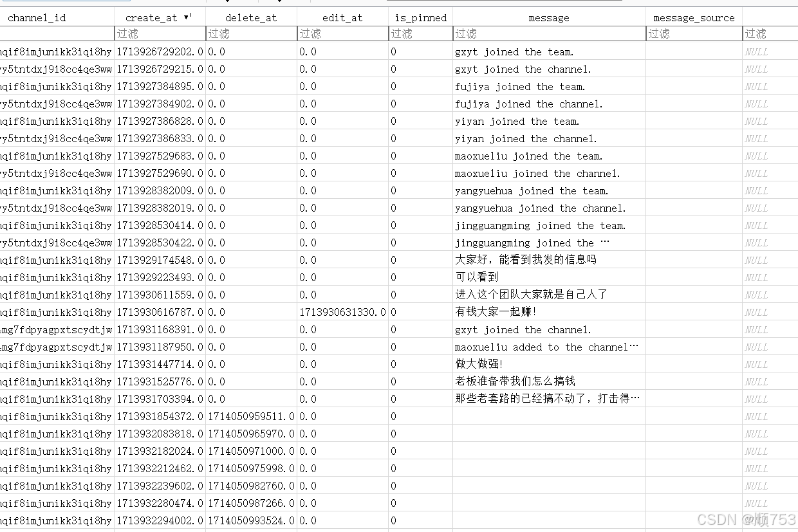798x532 pixels.
Task: Select create_at value 1713931168391.0
Action: tap(160, 329)
